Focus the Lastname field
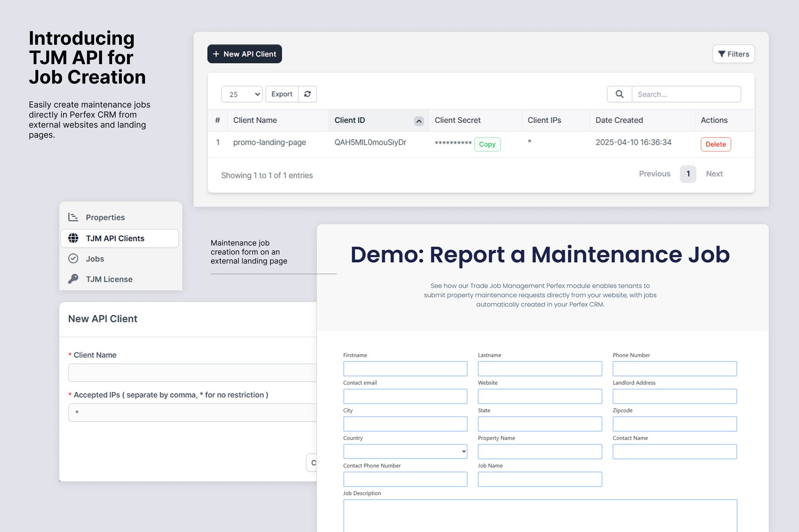 [x=540, y=369]
